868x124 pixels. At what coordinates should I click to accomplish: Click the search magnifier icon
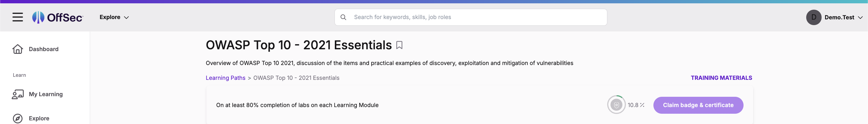pyautogui.click(x=343, y=17)
